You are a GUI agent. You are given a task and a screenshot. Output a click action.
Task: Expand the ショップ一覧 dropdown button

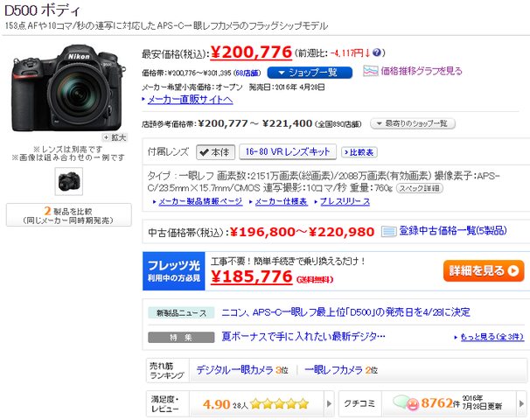[x=310, y=73]
